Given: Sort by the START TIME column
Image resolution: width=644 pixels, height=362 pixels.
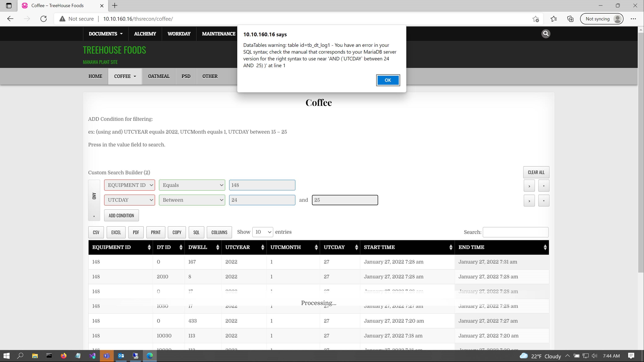Looking at the screenshot, I should click(408, 247).
